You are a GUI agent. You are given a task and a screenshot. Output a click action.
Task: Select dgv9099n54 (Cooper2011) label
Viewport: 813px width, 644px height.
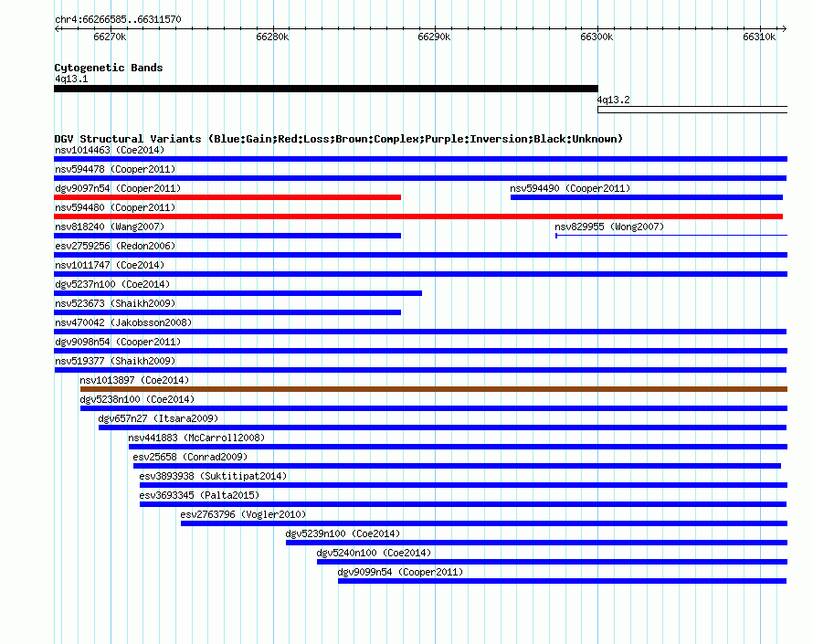(400, 572)
